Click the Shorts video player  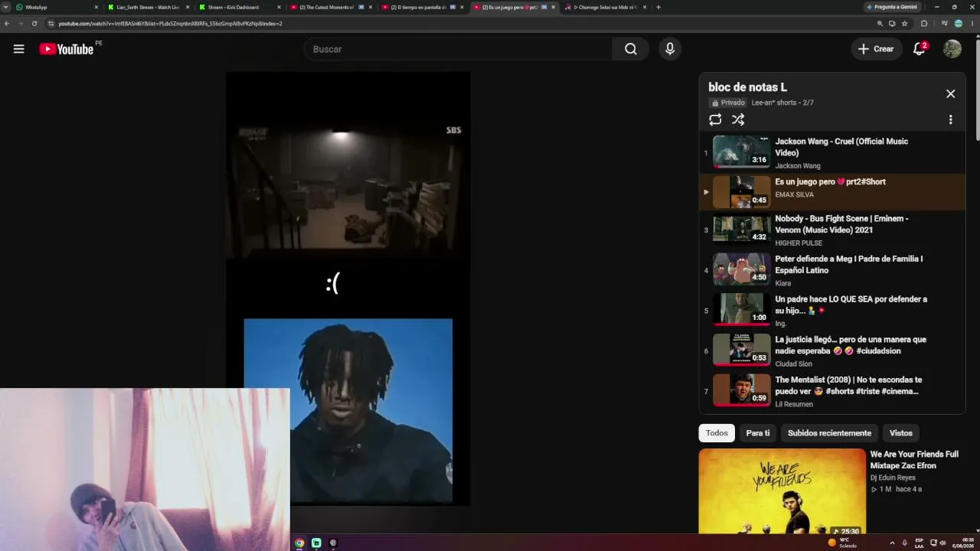348,289
